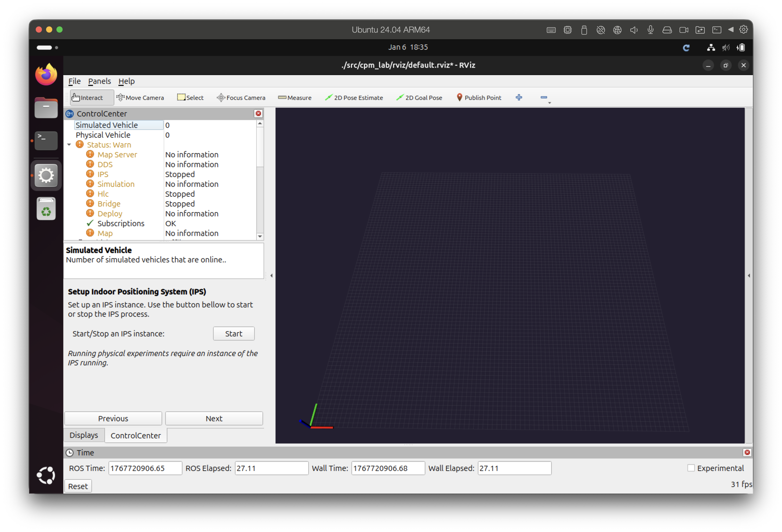Click the DDS warning icon
The image size is (782, 532).
click(90, 164)
